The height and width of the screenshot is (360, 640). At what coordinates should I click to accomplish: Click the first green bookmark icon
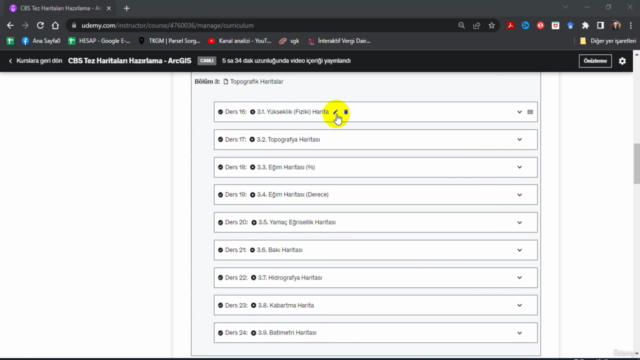pos(10,41)
